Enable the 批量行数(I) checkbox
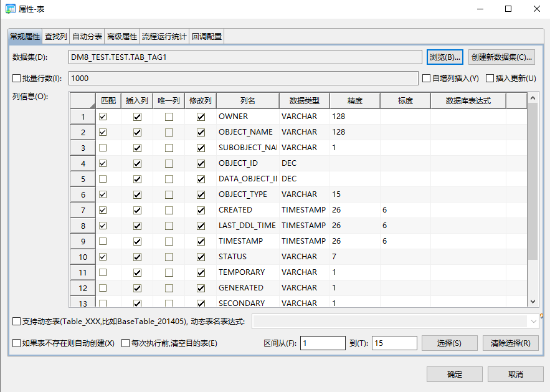 [16, 79]
